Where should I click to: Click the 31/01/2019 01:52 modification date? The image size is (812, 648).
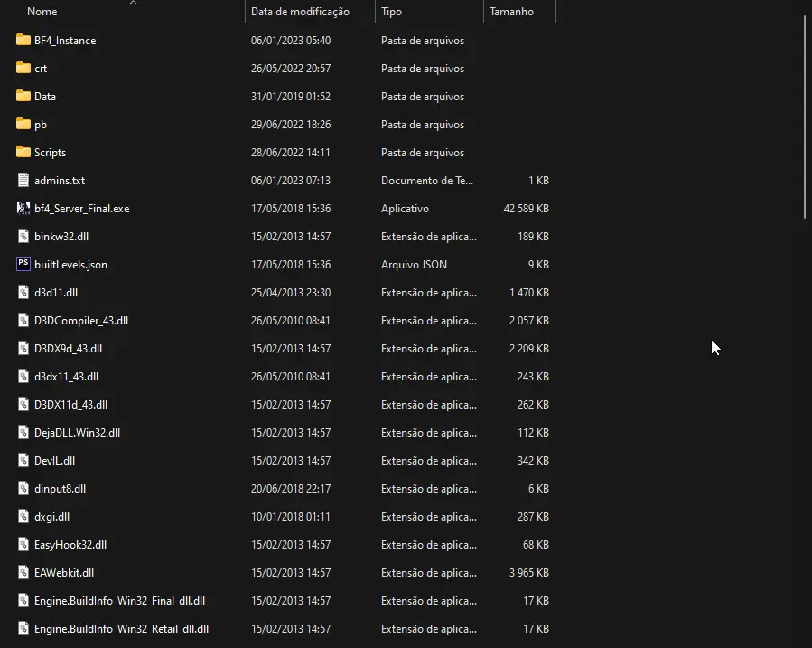(x=291, y=97)
